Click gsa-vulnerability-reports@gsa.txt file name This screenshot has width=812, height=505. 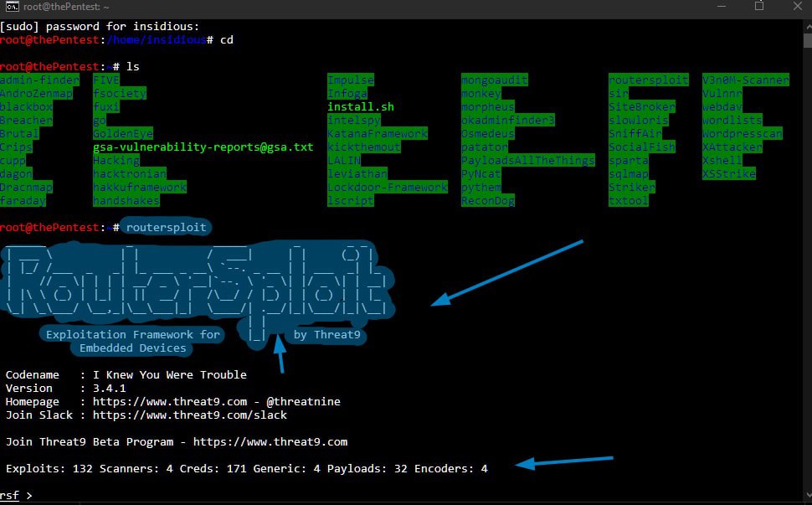(x=203, y=147)
